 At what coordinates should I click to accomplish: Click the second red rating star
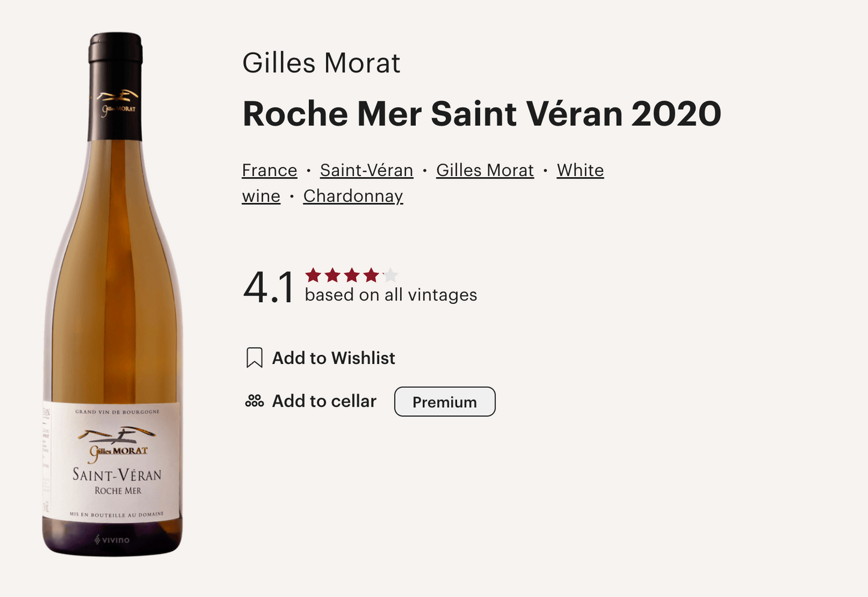point(332,276)
